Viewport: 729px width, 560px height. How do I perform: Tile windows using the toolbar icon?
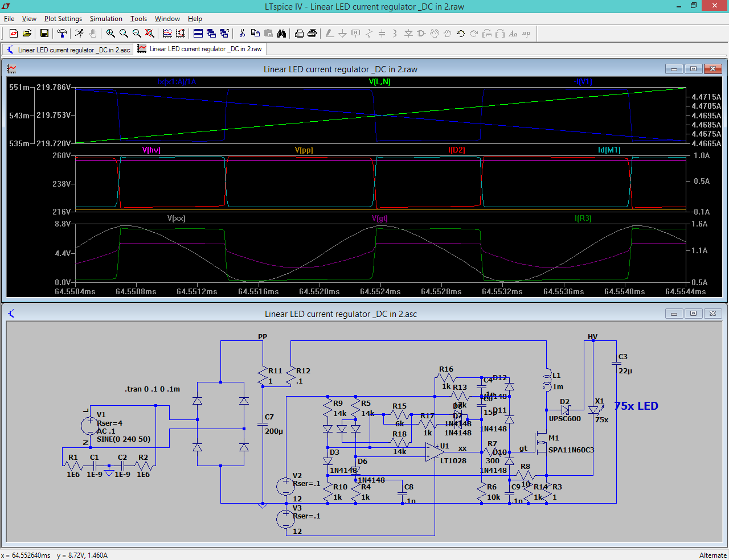(x=198, y=34)
